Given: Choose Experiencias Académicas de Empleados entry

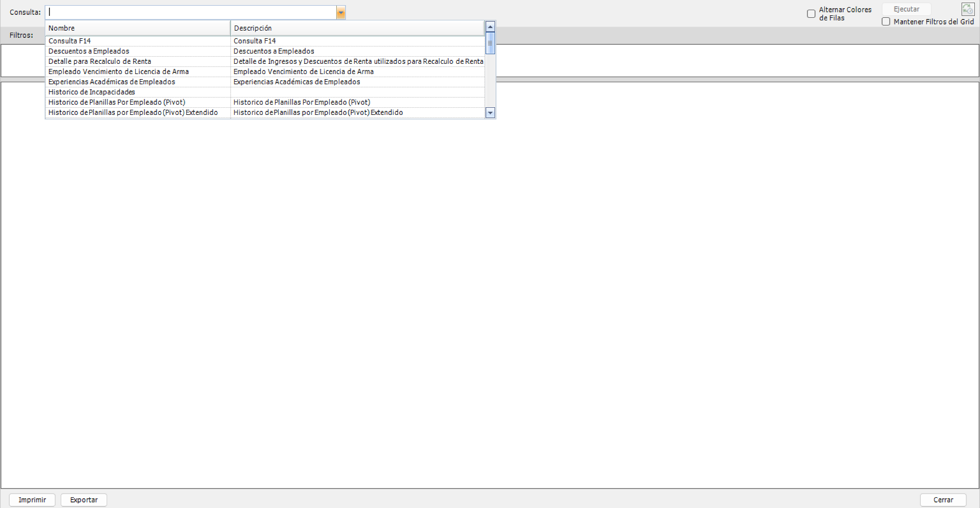Looking at the screenshot, I should (x=112, y=82).
